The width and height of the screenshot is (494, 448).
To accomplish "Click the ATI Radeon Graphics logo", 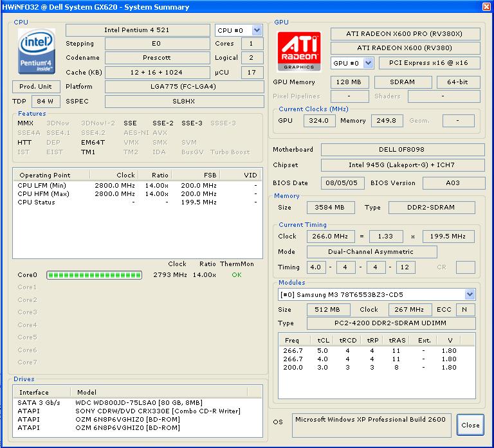I will 299,51.
